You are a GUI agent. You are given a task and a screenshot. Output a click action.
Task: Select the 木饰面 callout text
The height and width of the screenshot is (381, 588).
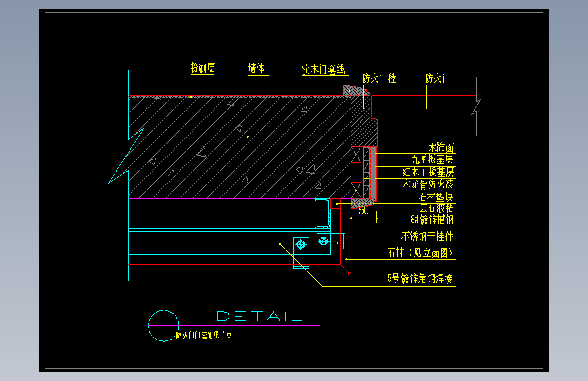(442, 148)
